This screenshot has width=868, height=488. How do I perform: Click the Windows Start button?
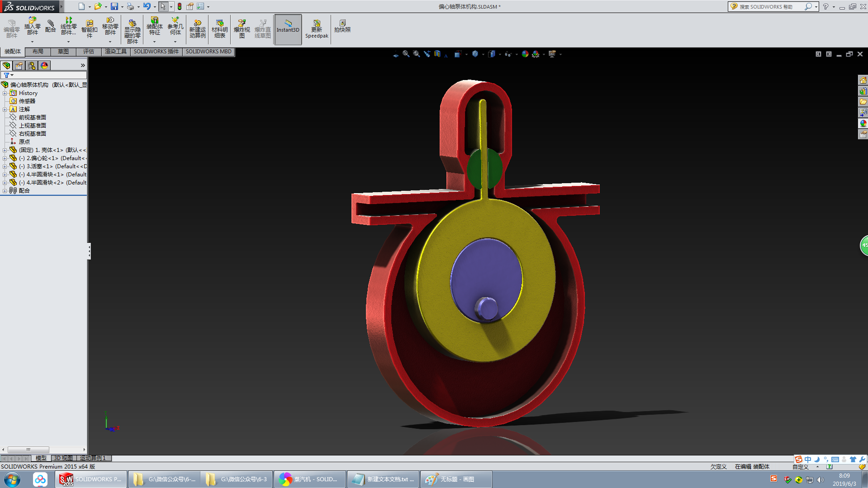click(x=12, y=479)
